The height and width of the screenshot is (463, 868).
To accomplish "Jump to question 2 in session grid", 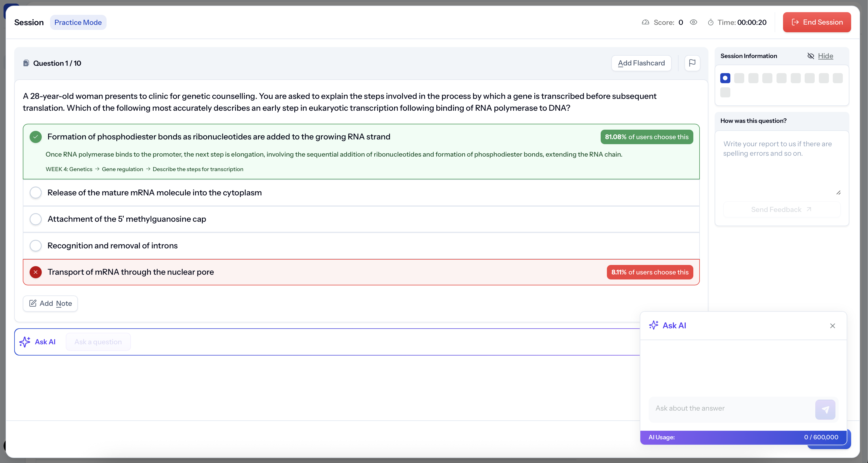I will 739,78.
